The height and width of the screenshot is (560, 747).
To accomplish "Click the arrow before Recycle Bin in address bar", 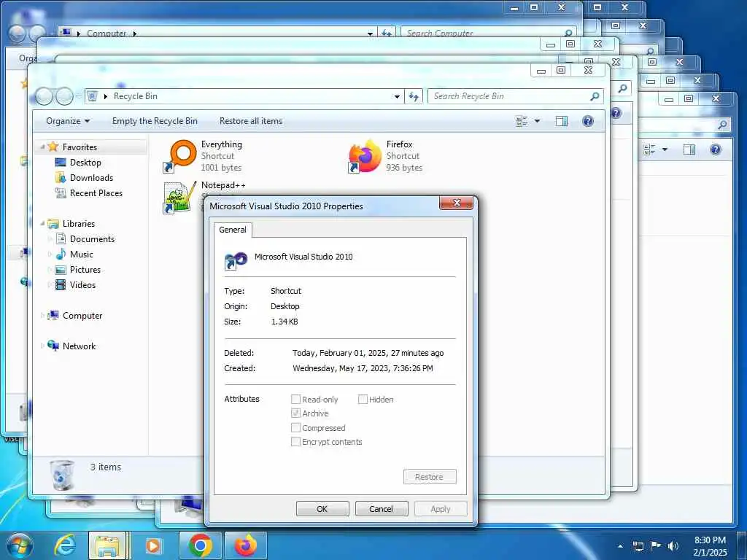I will (105, 96).
